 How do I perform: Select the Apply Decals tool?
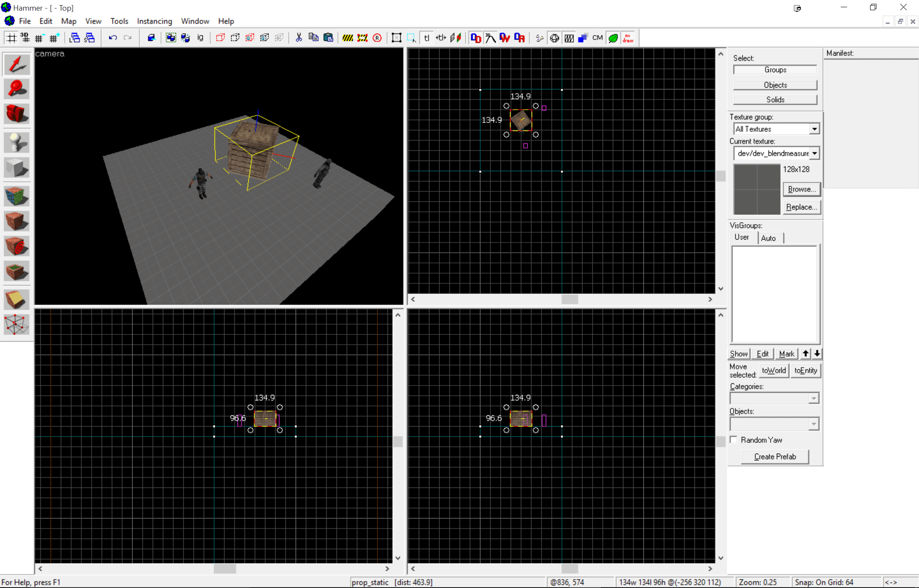pyautogui.click(x=17, y=246)
